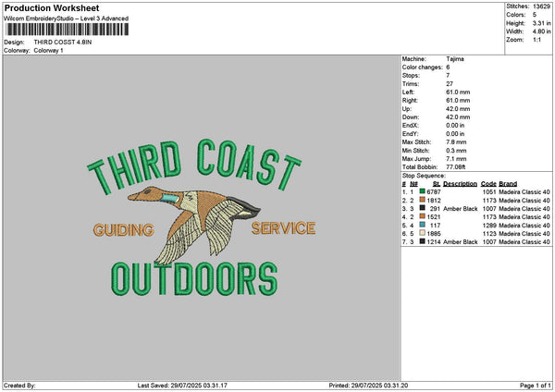Select thread code 1289 in stop row 5
The height and width of the screenshot is (392, 555).
tap(488, 225)
